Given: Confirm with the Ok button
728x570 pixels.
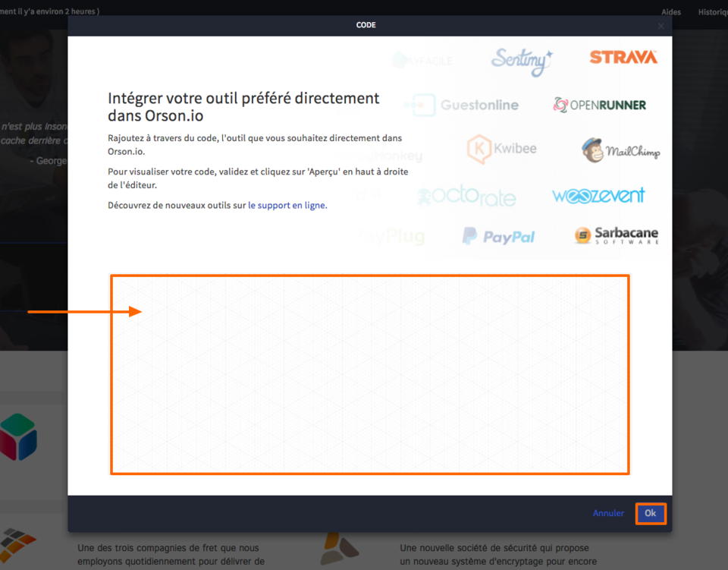Looking at the screenshot, I should (x=651, y=513).
